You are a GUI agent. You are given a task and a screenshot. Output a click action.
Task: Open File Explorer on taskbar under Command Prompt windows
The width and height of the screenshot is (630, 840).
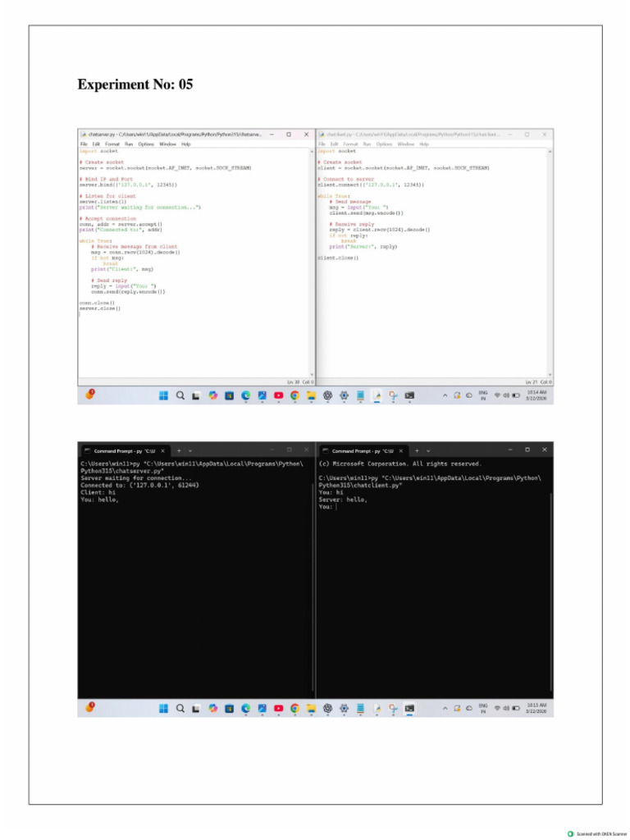[x=311, y=708]
